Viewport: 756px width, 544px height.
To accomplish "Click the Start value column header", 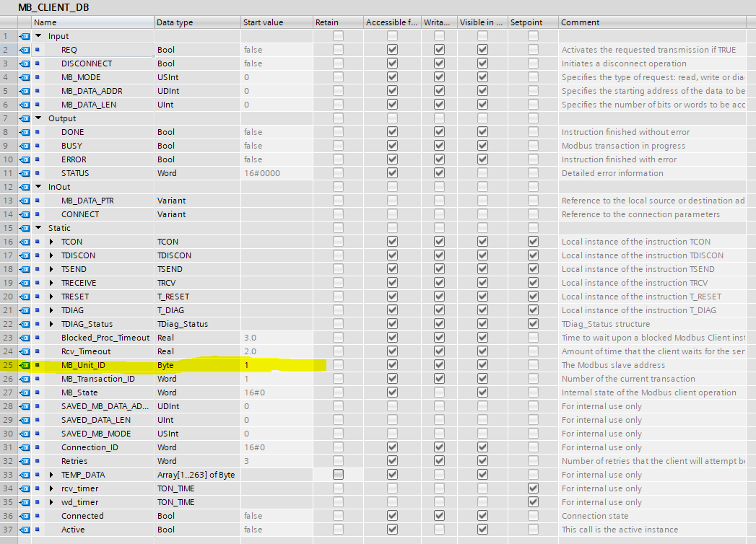I will coord(277,22).
